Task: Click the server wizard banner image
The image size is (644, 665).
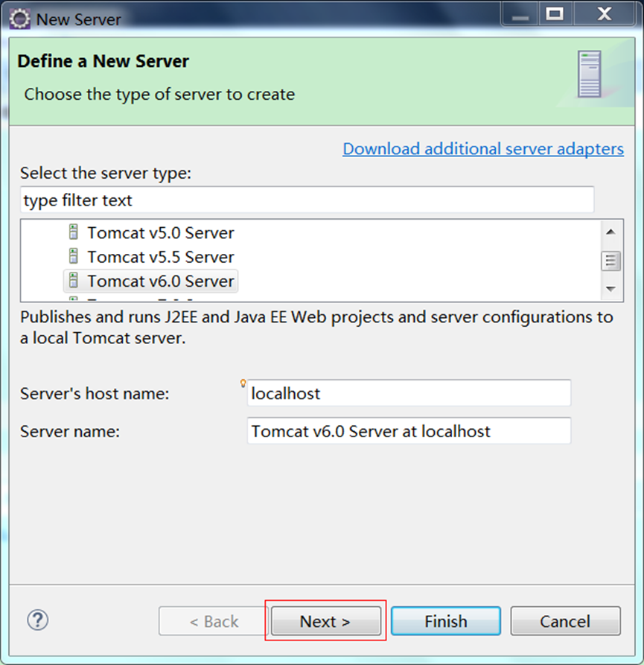Action: pos(589,74)
